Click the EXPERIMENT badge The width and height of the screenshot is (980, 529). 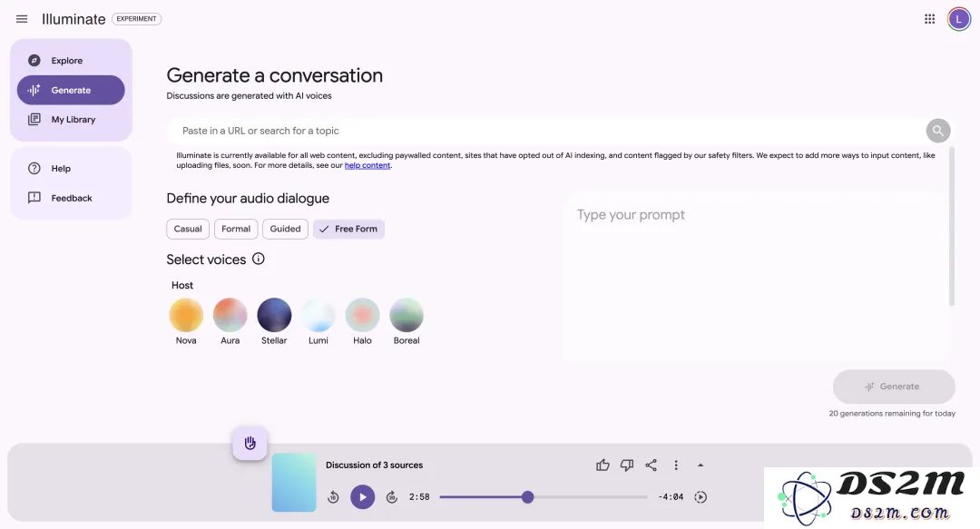tap(136, 19)
